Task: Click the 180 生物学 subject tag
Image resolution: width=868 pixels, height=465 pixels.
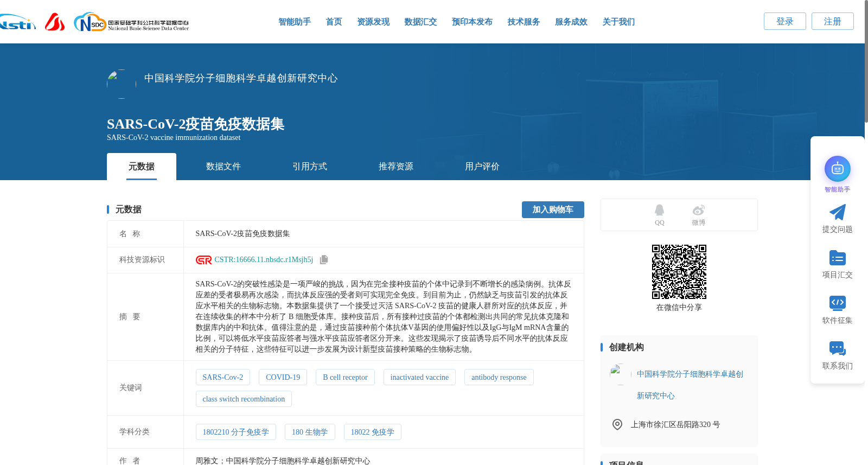Action: [x=310, y=432]
